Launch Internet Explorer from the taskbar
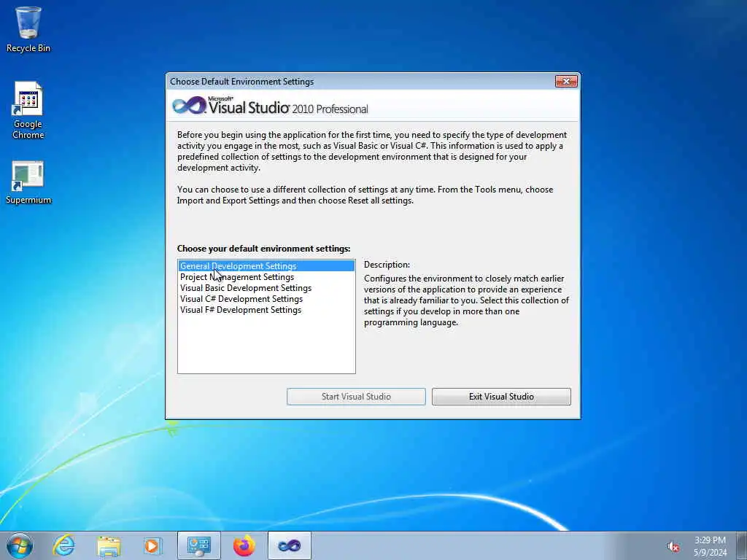Screen dimensions: 747x560 coord(64,545)
